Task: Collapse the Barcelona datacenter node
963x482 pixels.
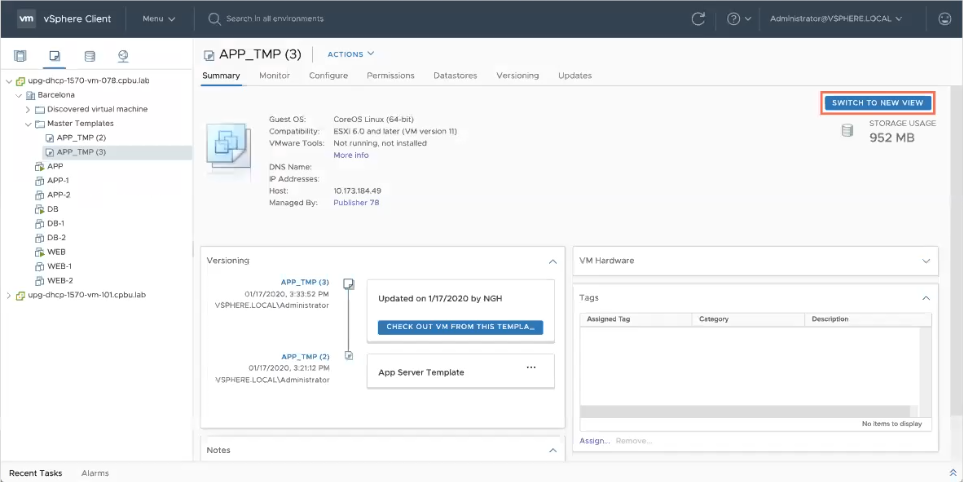Action: click(x=18, y=96)
